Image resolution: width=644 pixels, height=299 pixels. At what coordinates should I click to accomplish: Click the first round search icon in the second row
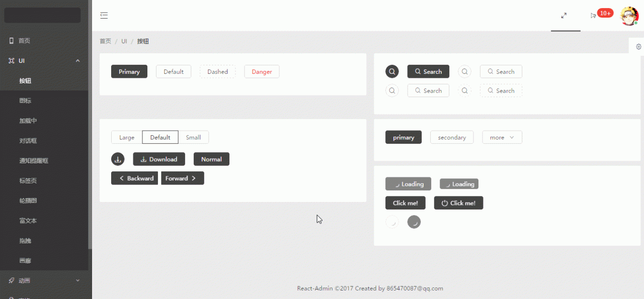point(392,90)
